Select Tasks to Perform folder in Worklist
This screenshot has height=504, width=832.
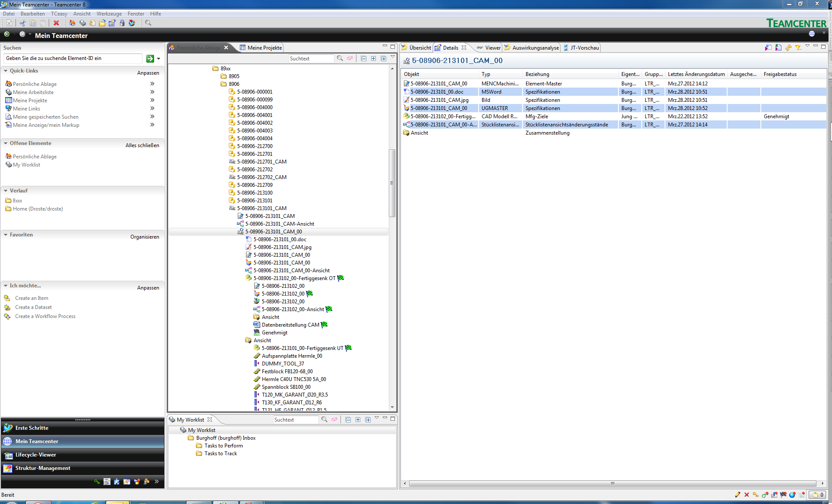point(224,446)
